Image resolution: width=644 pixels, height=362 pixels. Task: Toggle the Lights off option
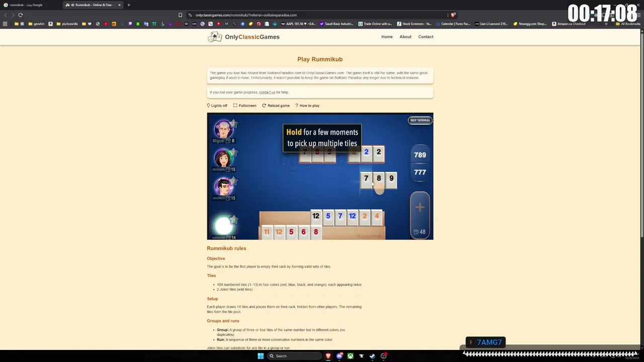pos(217,106)
